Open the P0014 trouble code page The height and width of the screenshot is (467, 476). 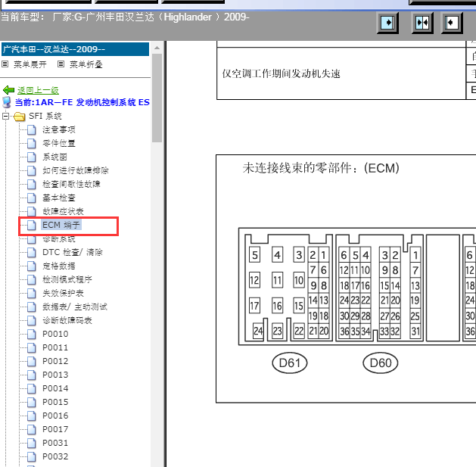(55, 388)
